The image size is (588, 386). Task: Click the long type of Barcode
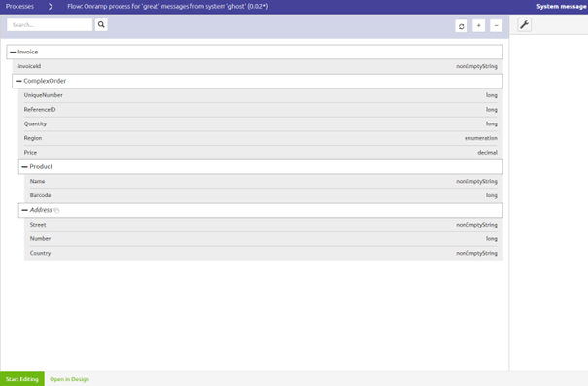(x=491, y=195)
